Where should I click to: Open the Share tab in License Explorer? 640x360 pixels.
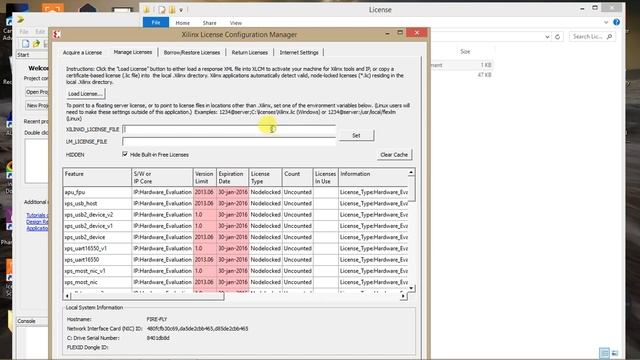(x=209, y=23)
